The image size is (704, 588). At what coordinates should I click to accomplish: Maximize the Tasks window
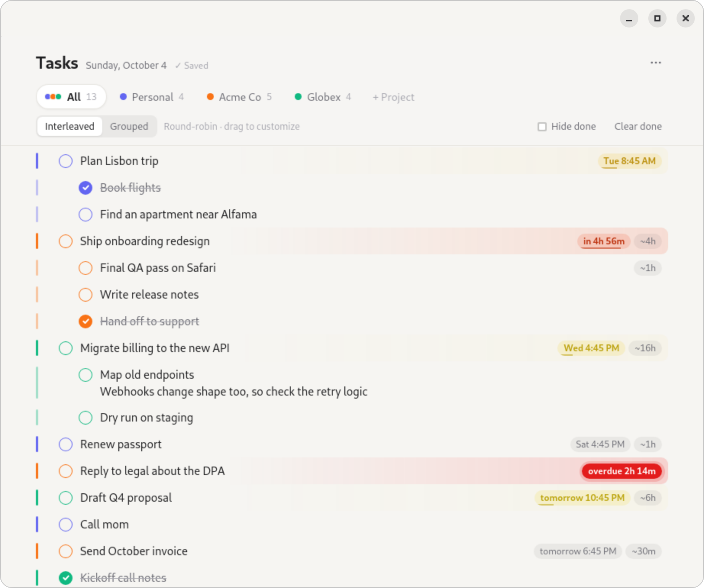pos(657,18)
